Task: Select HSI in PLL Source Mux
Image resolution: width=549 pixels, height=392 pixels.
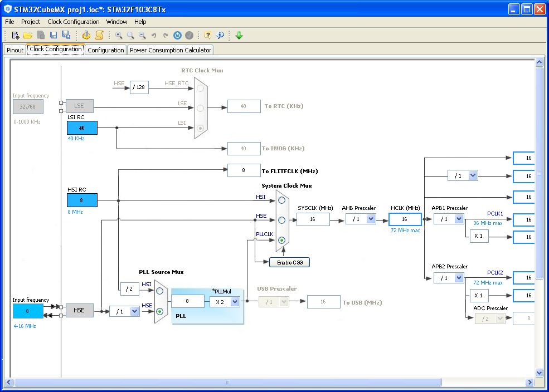Action: coord(159,291)
